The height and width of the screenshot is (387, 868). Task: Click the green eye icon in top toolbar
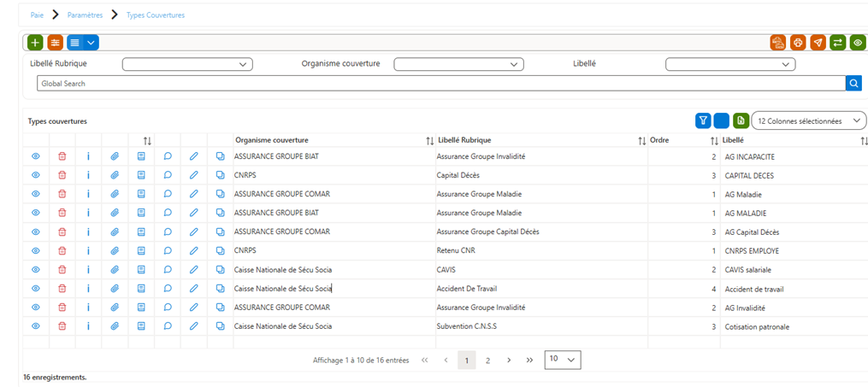[x=858, y=42]
